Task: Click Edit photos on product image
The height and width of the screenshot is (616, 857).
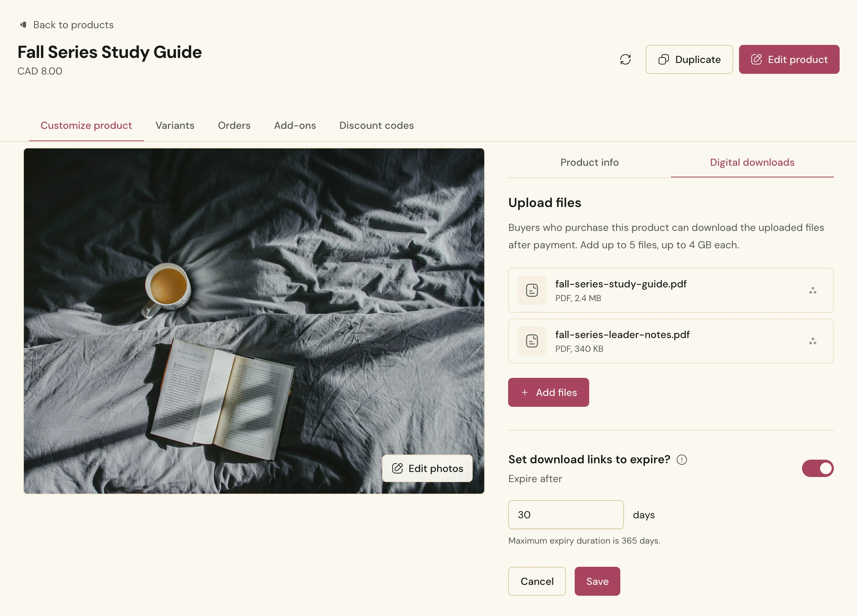Action: (x=427, y=468)
